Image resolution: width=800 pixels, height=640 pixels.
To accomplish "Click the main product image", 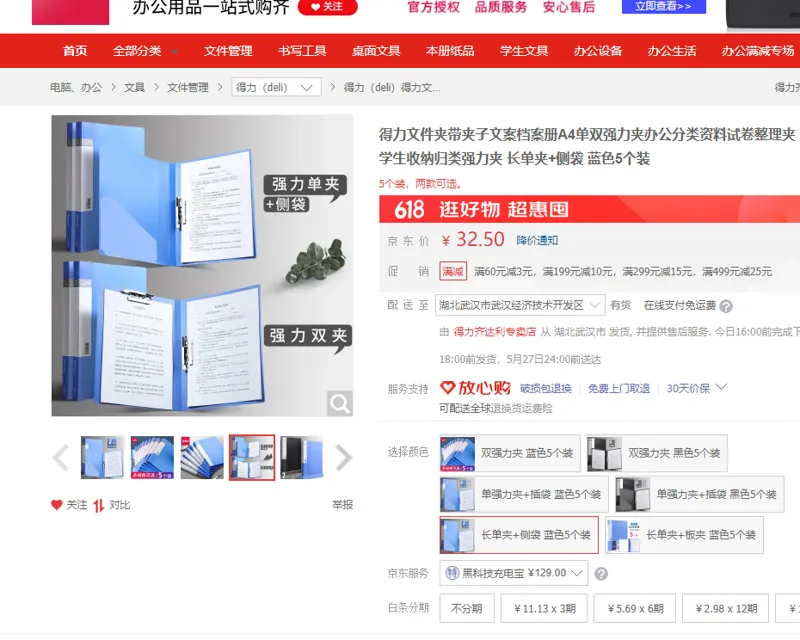I will point(202,265).
